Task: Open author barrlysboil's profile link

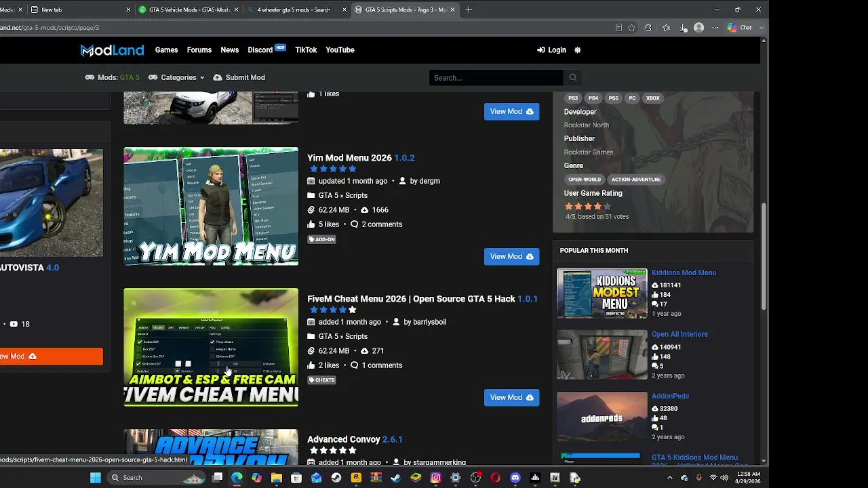Action: 430,322
